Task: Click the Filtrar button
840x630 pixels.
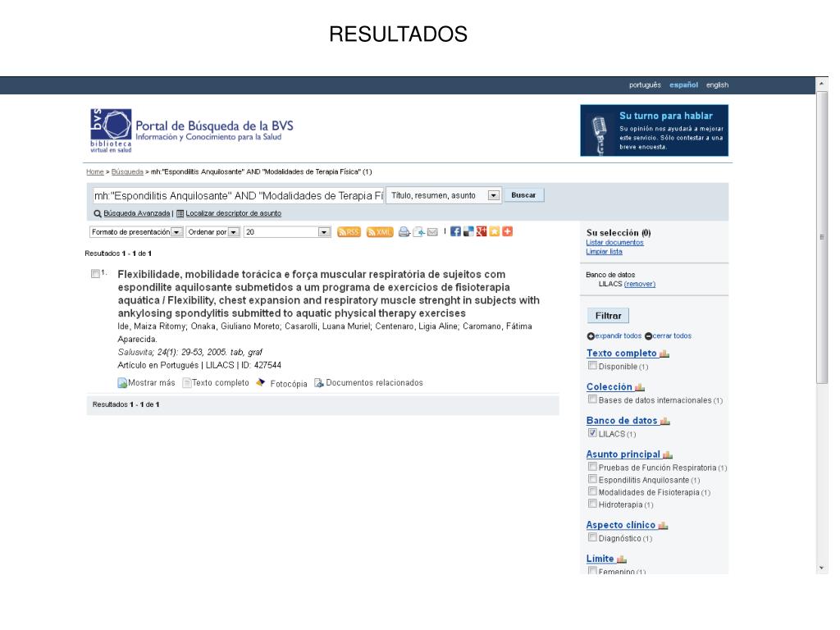Action: point(608,316)
